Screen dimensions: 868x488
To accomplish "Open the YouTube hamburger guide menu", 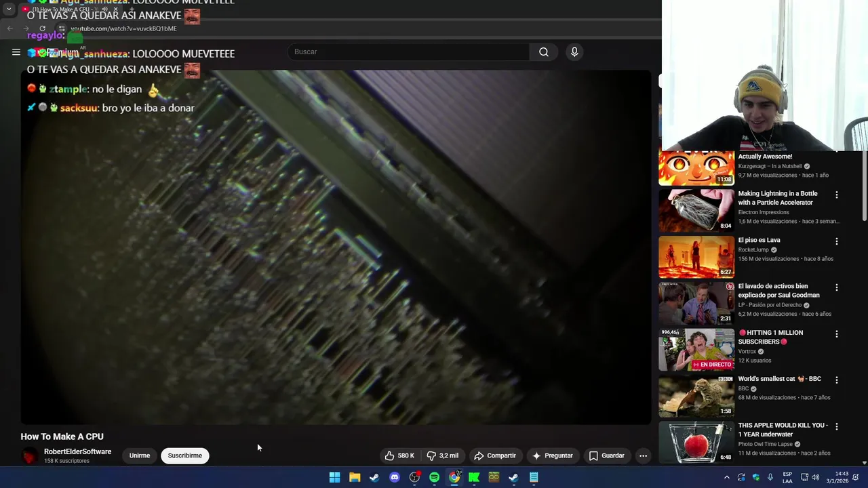I will point(16,52).
